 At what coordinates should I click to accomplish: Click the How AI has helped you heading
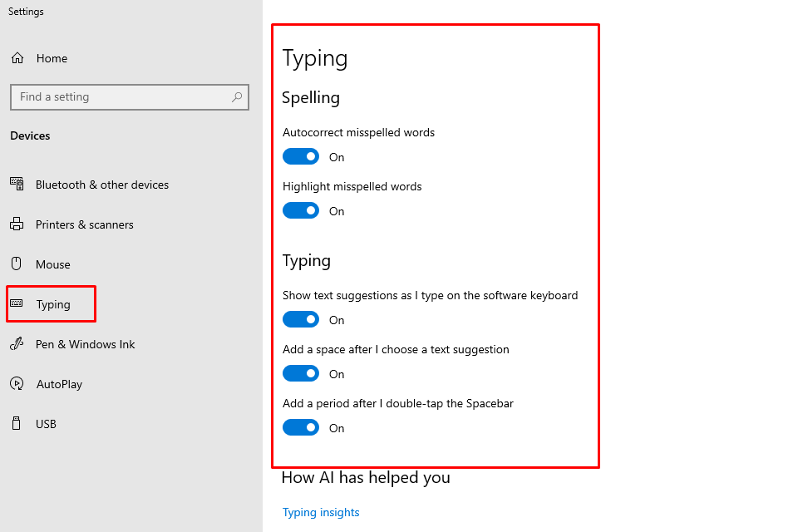pyautogui.click(x=366, y=477)
